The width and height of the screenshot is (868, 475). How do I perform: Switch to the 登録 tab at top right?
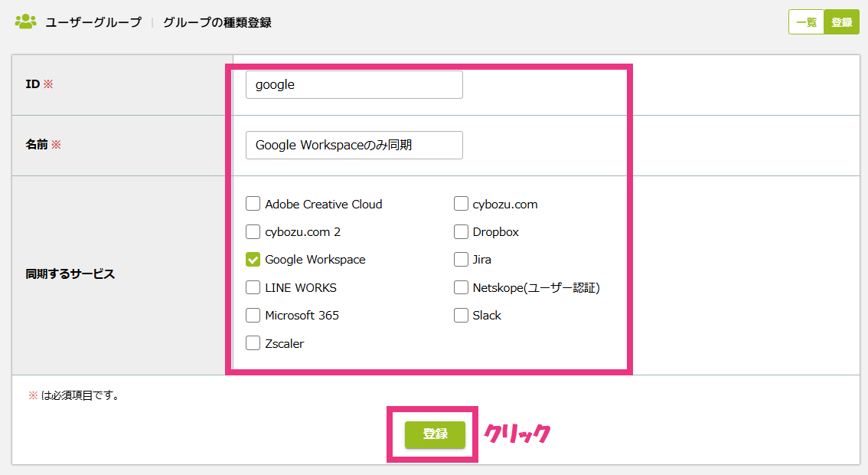(841, 22)
